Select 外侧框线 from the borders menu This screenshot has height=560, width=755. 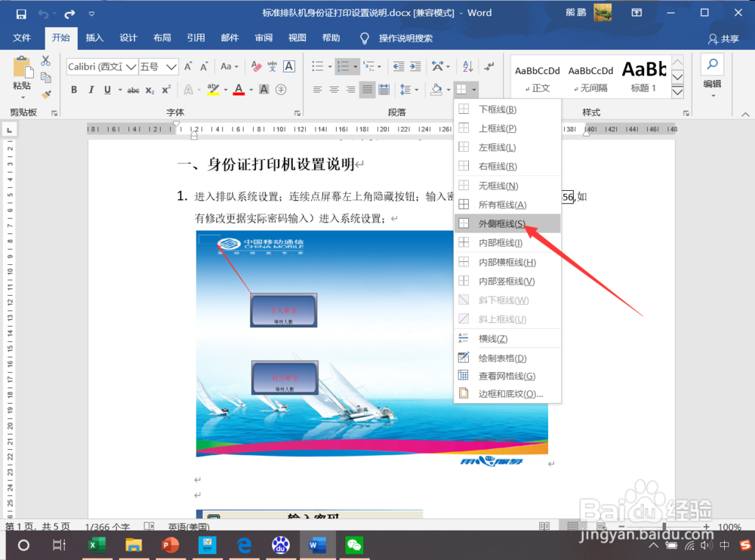[502, 223]
